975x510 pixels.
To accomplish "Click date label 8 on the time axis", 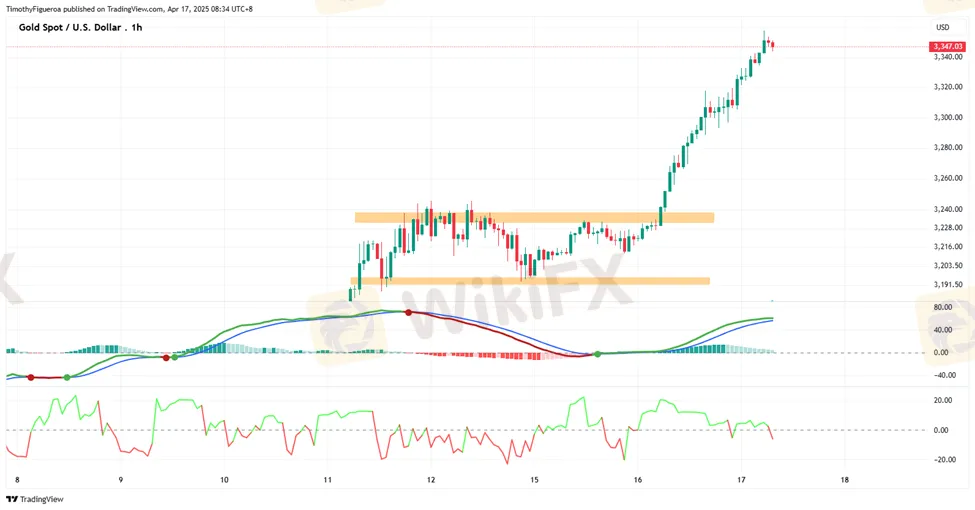I will pos(17,480).
